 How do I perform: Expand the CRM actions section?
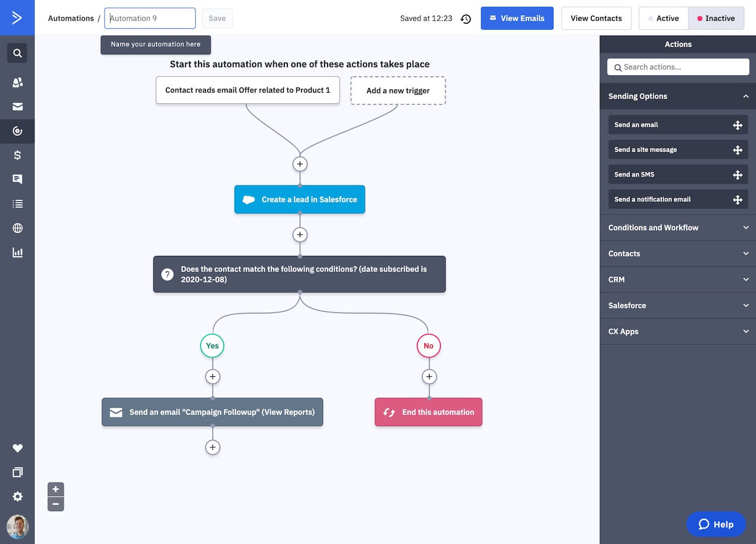[x=678, y=280]
